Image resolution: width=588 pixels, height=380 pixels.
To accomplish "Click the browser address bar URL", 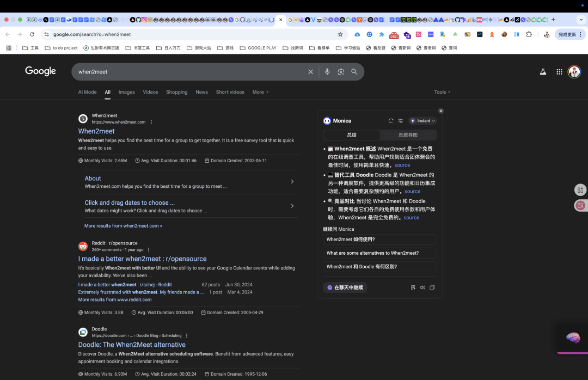I will [92, 34].
